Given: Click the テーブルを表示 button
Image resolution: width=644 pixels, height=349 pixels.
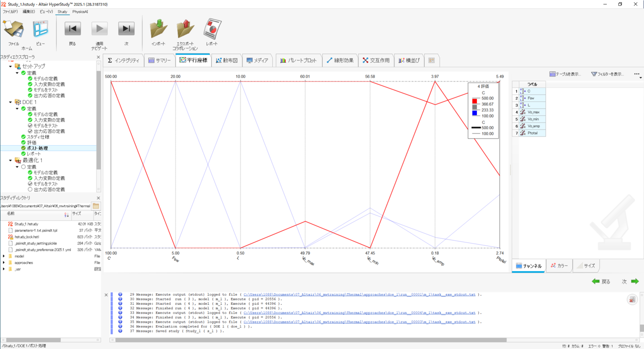Looking at the screenshot, I should [x=565, y=74].
